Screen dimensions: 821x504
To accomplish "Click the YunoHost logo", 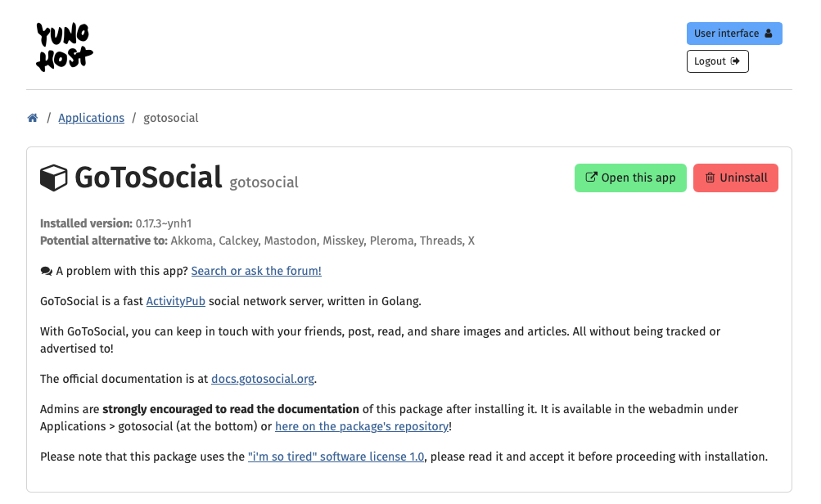I will 64,47.
